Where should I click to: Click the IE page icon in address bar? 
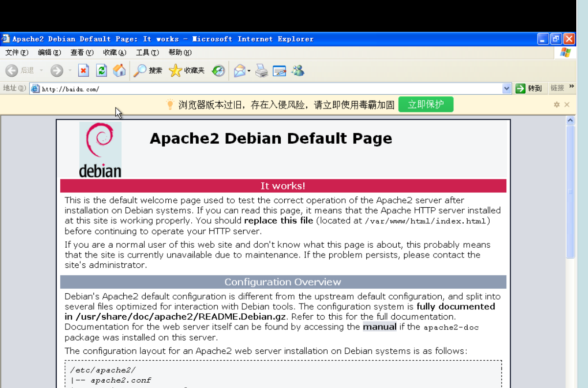pyautogui.click(x=35, y=88)
